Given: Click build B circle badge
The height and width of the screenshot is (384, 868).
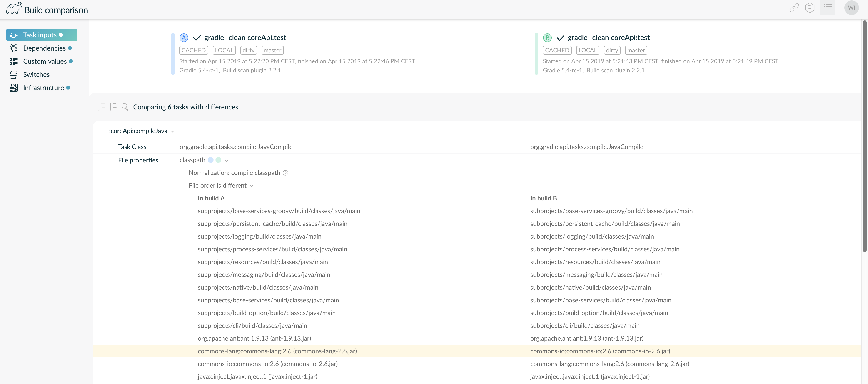Looking at the screenshot, I should pyautogui.click(x=547, y=38).
